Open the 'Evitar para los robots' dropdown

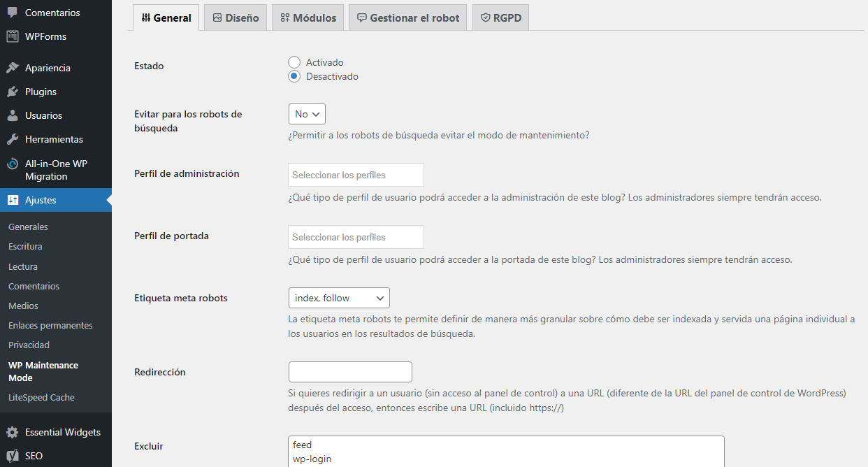(306, 113)
